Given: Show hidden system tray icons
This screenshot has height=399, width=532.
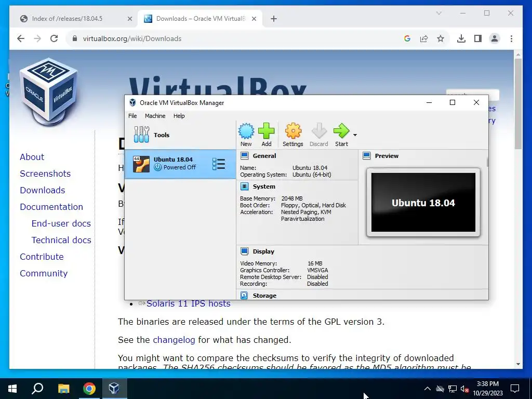Looking at the screenshot, I should [427, 389].
